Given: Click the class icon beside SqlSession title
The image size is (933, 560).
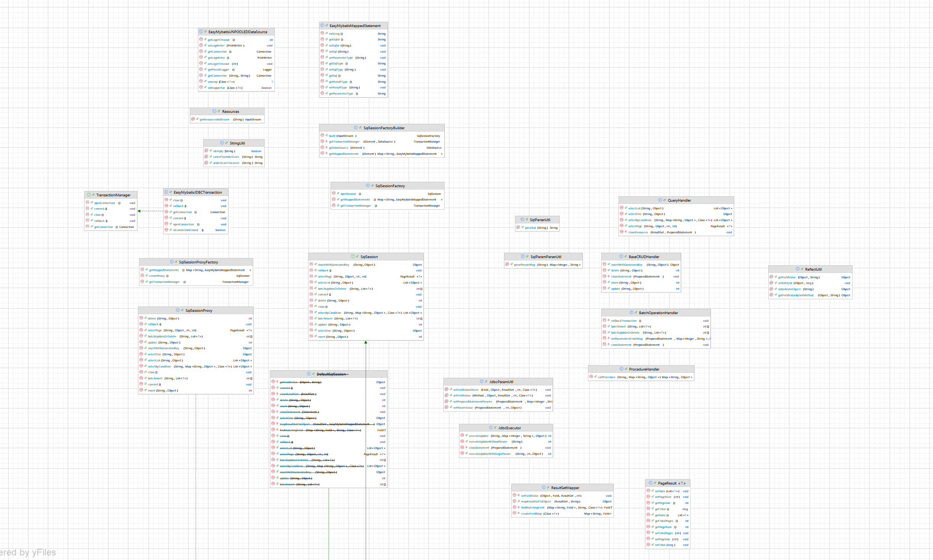Looking at the screenshot, I should 353,257.
